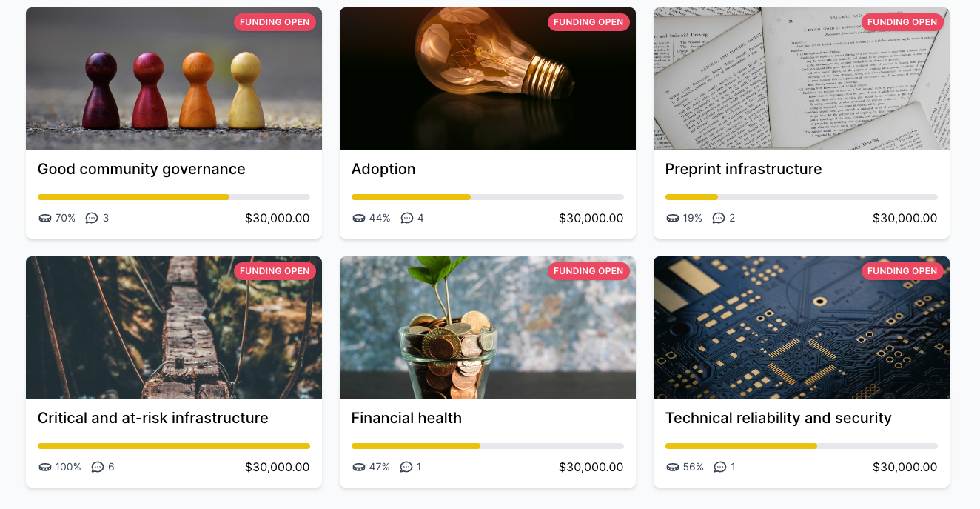The height and width of the screenshot is (509, 980).
Task: Open the Good community governance title
Action: click(141, 169)
